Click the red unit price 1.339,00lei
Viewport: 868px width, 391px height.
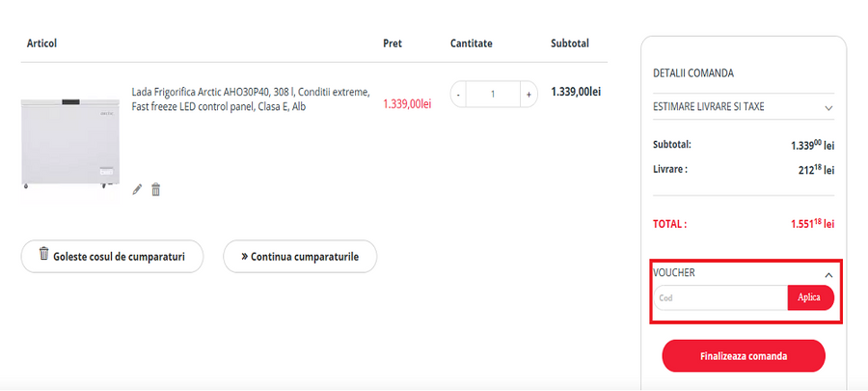[407, 103]
